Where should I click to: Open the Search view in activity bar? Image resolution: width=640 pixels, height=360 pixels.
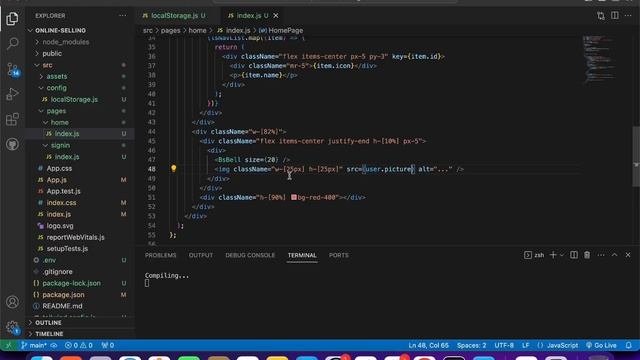click(12, 43)
